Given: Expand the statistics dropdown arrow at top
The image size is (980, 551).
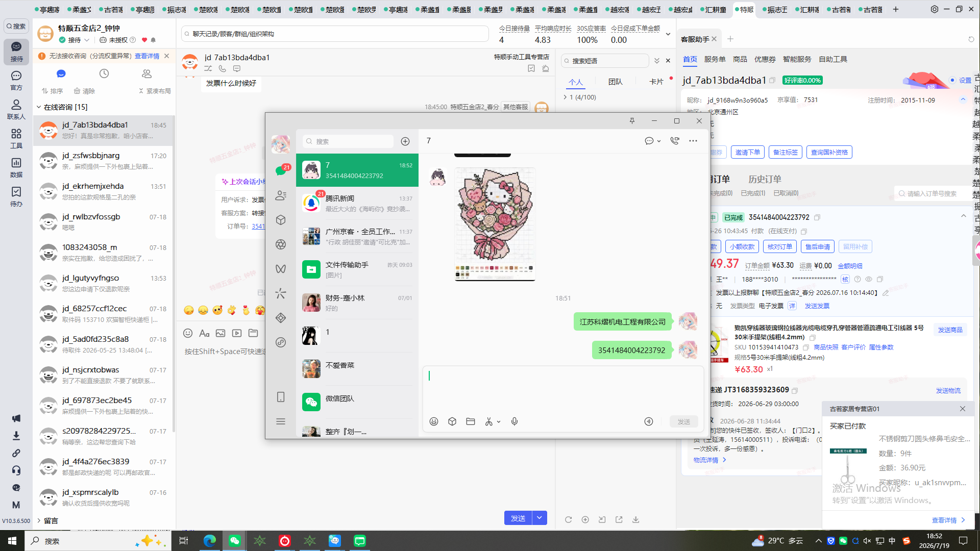Looking at the screenshot, I should pos(668,34).
